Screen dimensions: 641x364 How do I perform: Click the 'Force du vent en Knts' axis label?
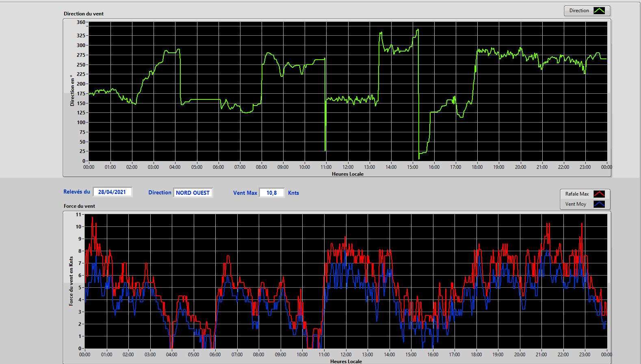(x=71, y=281)
